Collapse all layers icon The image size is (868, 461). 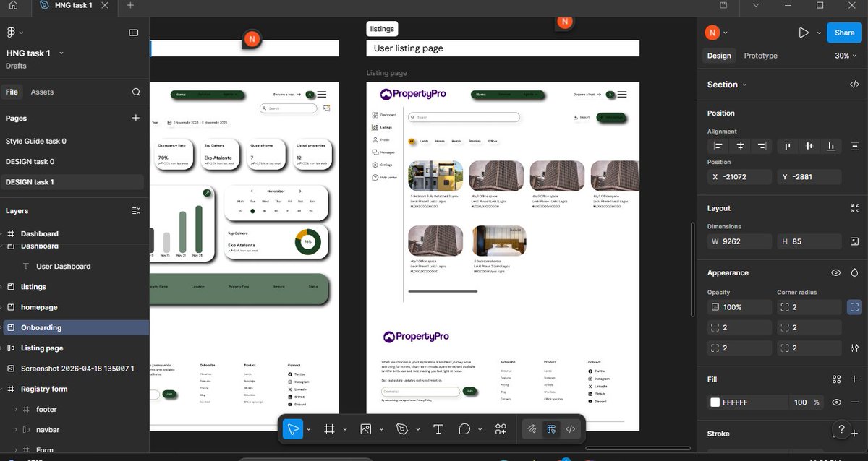[136, 210]
